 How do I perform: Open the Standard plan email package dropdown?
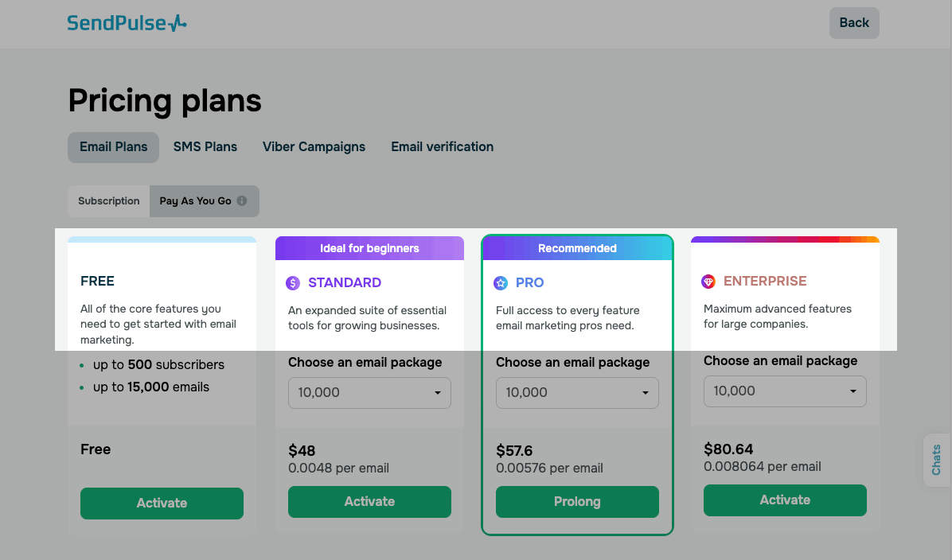click(x=369, y=393)
